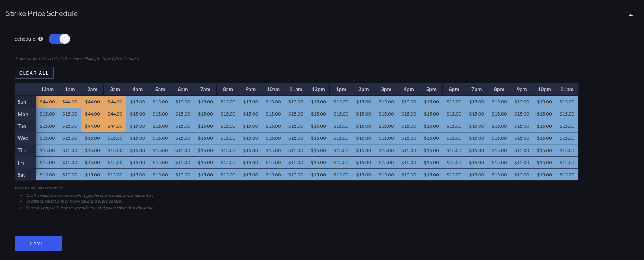644x260 pixels.
Task: Select the Tue 2am $44.00 cell
Action: click(x=92, y=126)
